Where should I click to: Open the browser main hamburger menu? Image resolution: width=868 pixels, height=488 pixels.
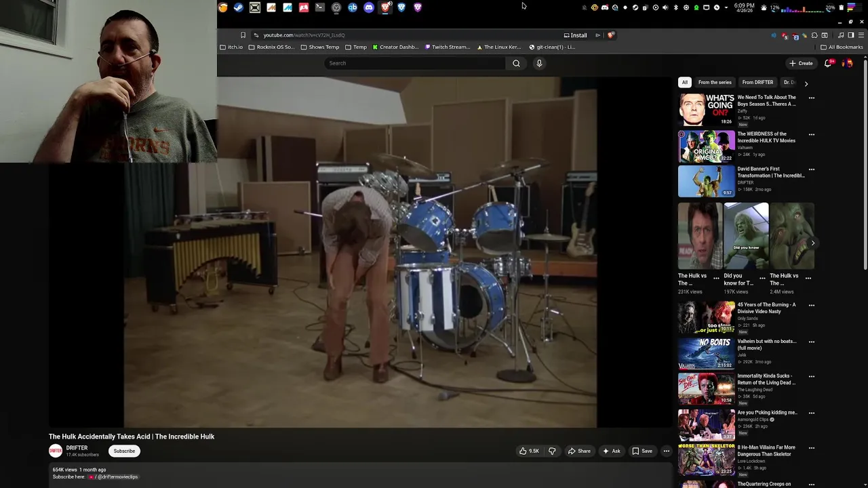(x=861, y=35)
